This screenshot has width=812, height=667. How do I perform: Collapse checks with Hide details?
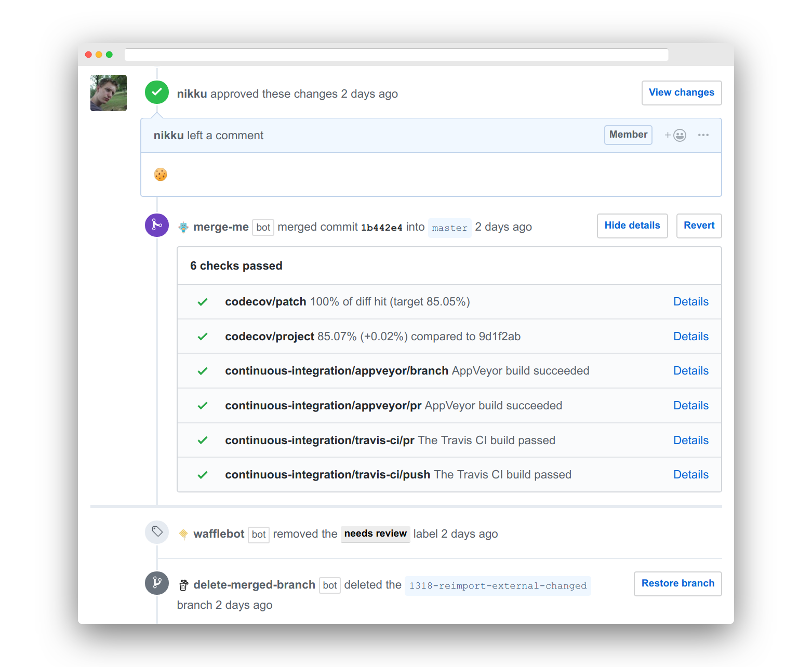632,225
